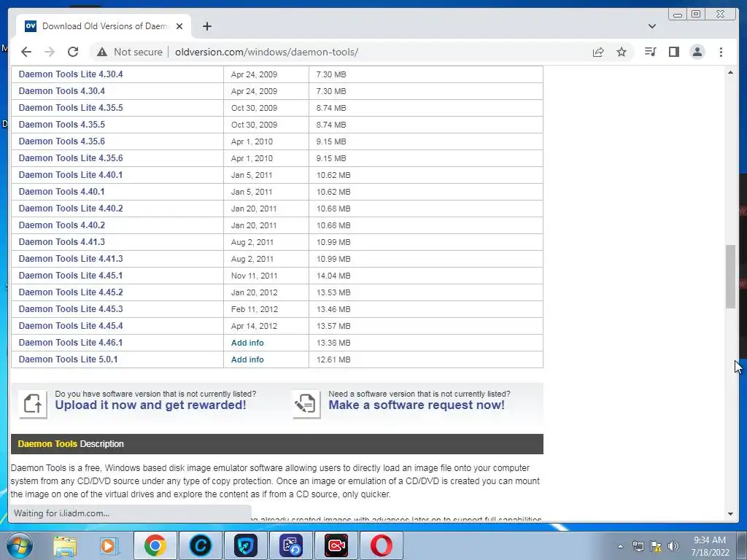747x560 pixels.
Task: Open Daemon Tools 4.35.6 link
Action: (61, 141)
